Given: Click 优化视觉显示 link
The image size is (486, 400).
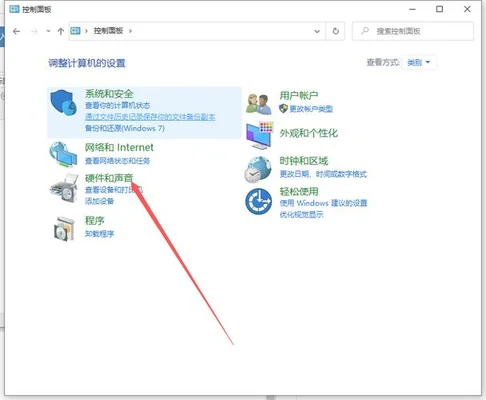Looking at the screenshot, I should (x=301, y=214).
